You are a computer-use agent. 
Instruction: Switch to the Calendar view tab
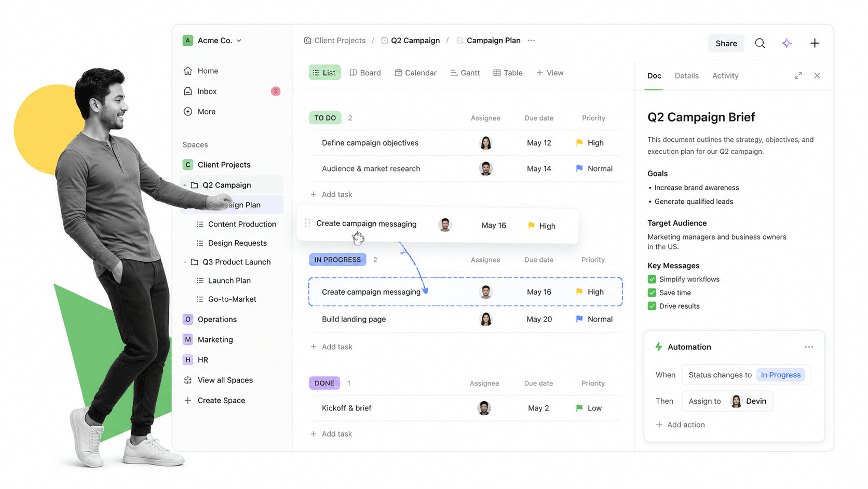pyautogui.click(x=415, y=73)
